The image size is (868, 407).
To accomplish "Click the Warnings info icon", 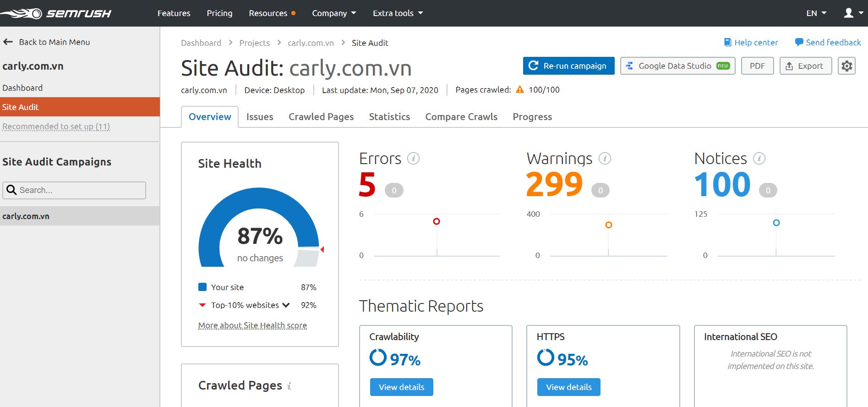I will pyautogui.click(x=605, y=159).
